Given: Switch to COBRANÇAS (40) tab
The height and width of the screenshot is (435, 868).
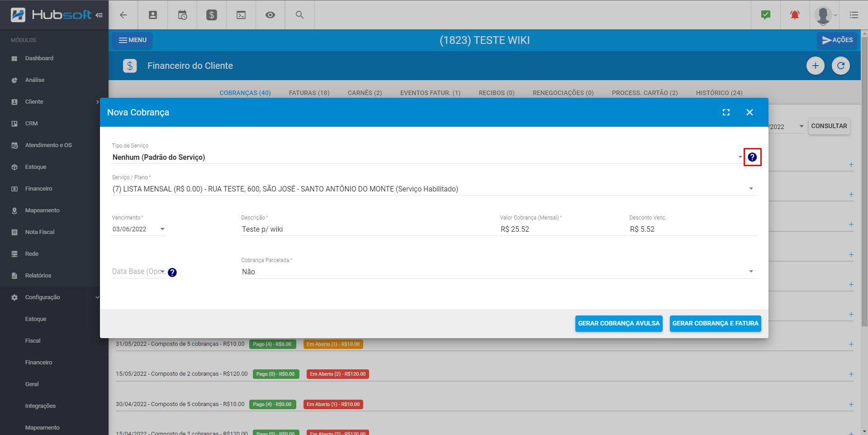Looking at the screenshot, I should pyautogui.click(x=245, y=93).
